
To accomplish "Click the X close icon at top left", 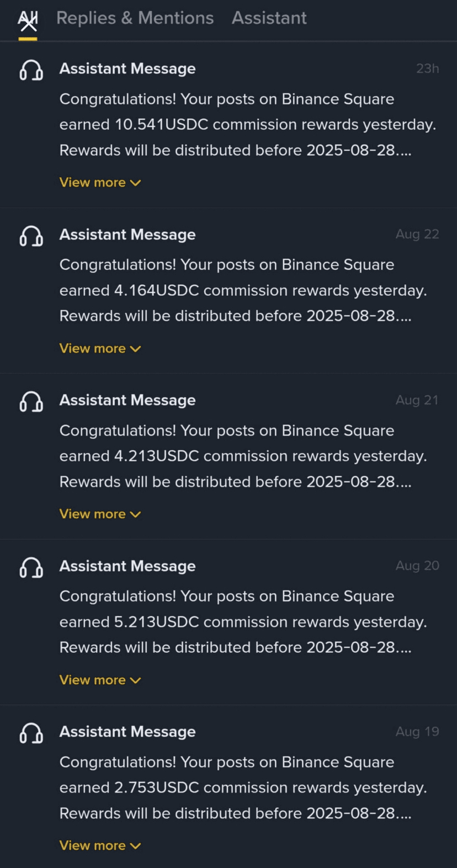I will 28,23.
